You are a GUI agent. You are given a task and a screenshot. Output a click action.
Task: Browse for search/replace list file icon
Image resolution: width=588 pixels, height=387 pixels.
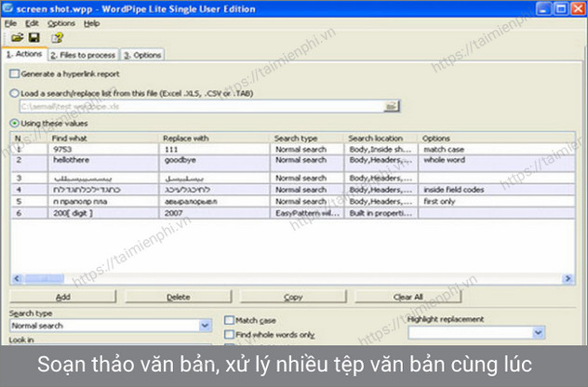391,106
